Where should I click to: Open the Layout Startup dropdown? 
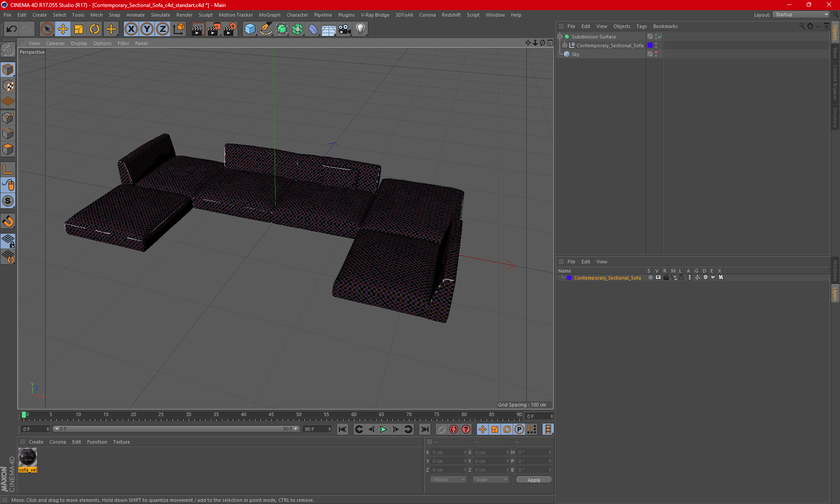pyautogui.click(x=801, y=15)
